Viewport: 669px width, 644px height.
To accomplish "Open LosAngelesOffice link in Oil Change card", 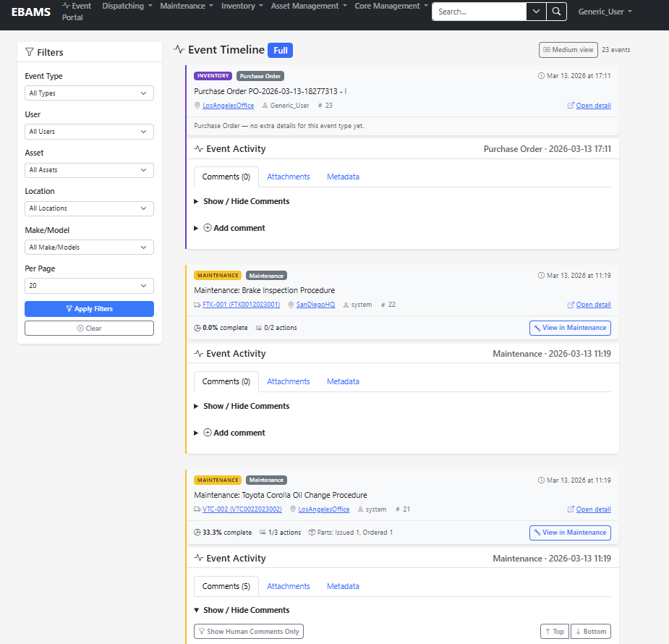I will [x=323, y=509].
